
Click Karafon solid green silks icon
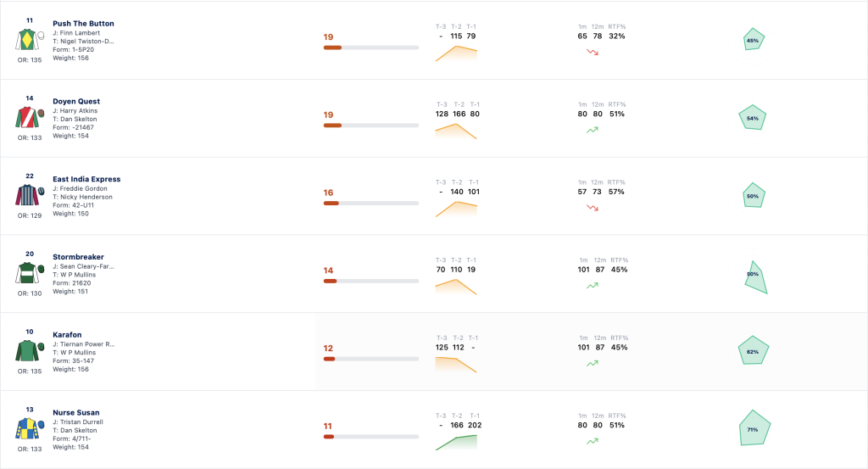pos(30,351)
